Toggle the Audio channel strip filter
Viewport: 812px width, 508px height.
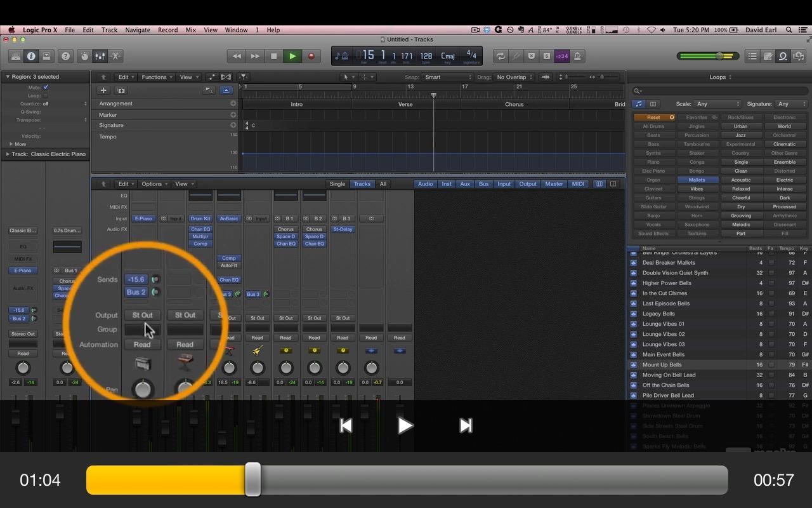coord(425,184)
